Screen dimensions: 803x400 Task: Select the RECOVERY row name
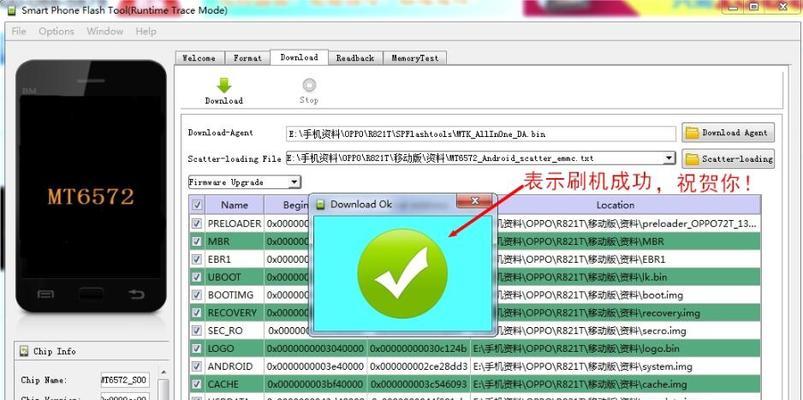click(232, 312)
